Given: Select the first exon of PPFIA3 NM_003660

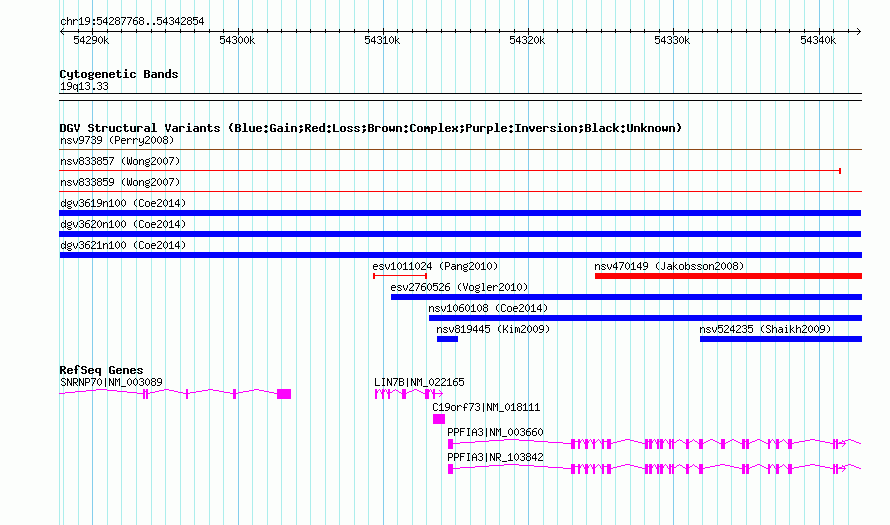Looking at the screenshot, I should pos(451,444).
